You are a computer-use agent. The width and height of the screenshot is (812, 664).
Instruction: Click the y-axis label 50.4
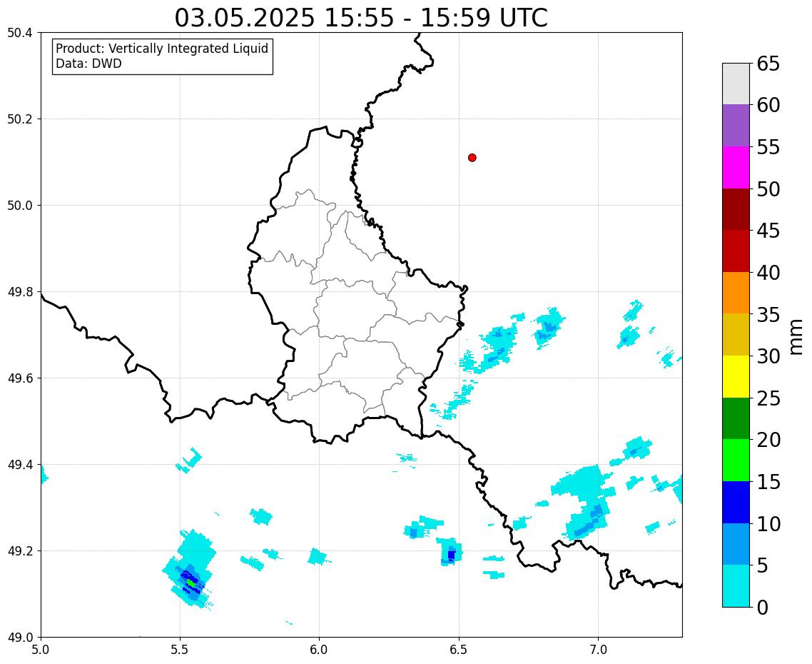20,33
